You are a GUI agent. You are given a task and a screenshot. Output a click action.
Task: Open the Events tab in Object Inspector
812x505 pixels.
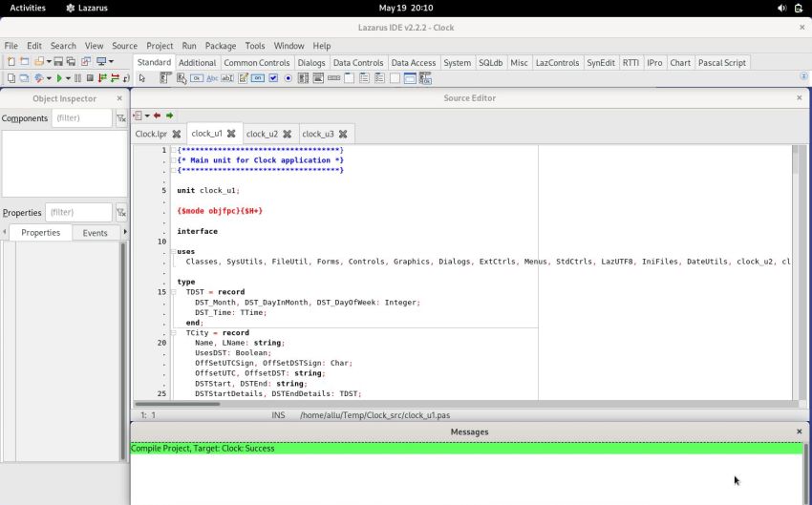[96, 233]
